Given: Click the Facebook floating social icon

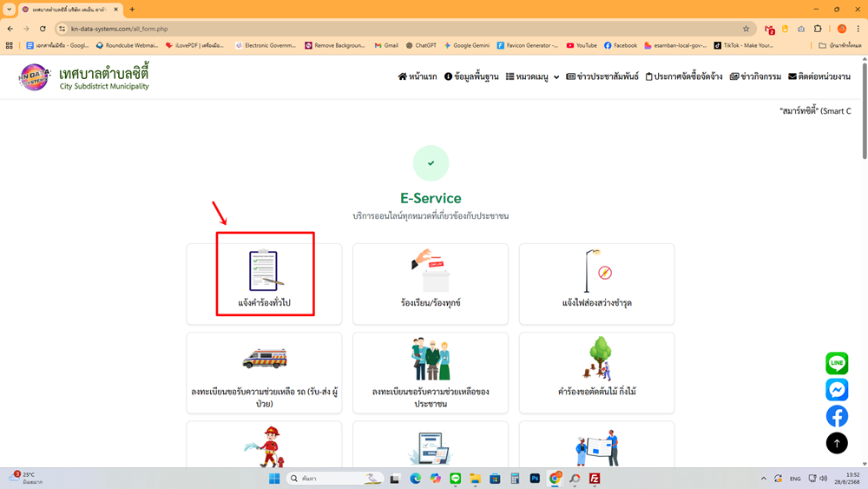Looking at the screenshot, I should pos(837,415).
